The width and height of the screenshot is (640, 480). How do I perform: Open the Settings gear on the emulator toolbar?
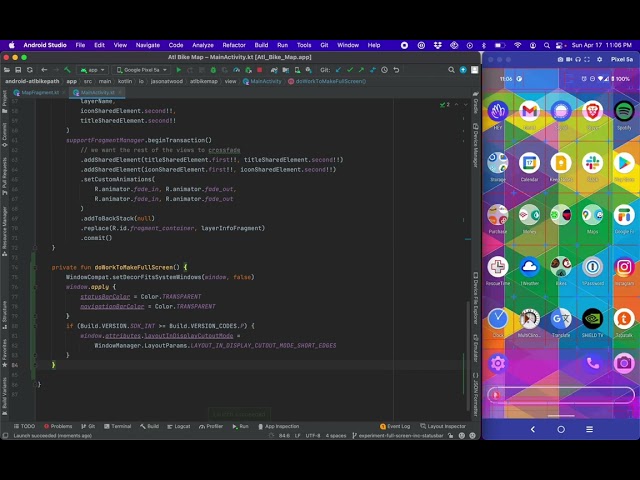(599, 59)
